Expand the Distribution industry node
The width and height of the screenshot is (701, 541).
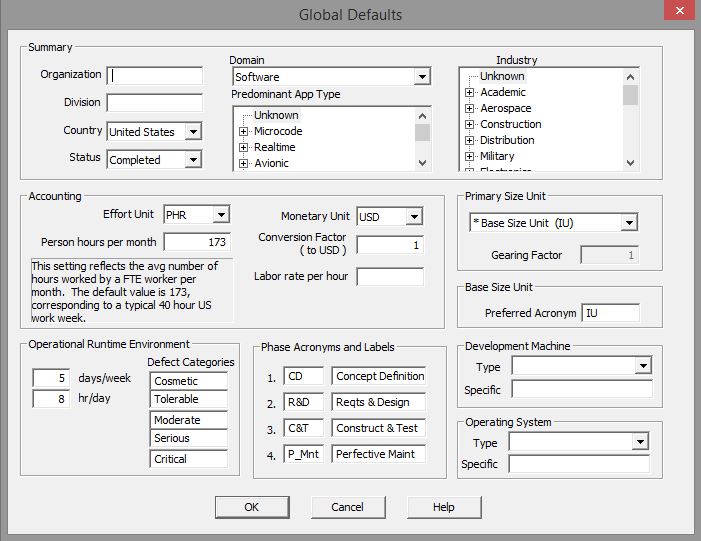click(x=469, y=140)
